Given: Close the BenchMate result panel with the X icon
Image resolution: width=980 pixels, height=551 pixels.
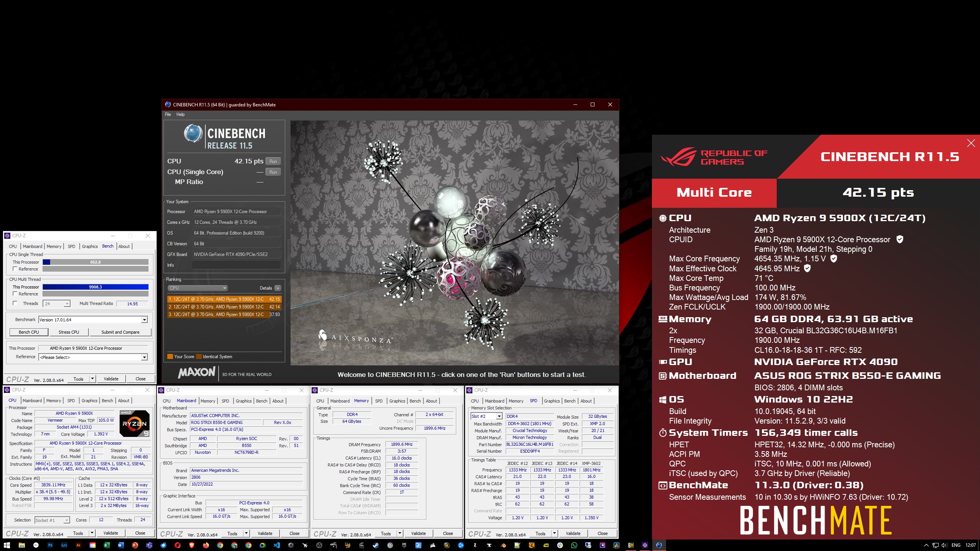Looking at the screenshot, I should [x=971, y=143].
